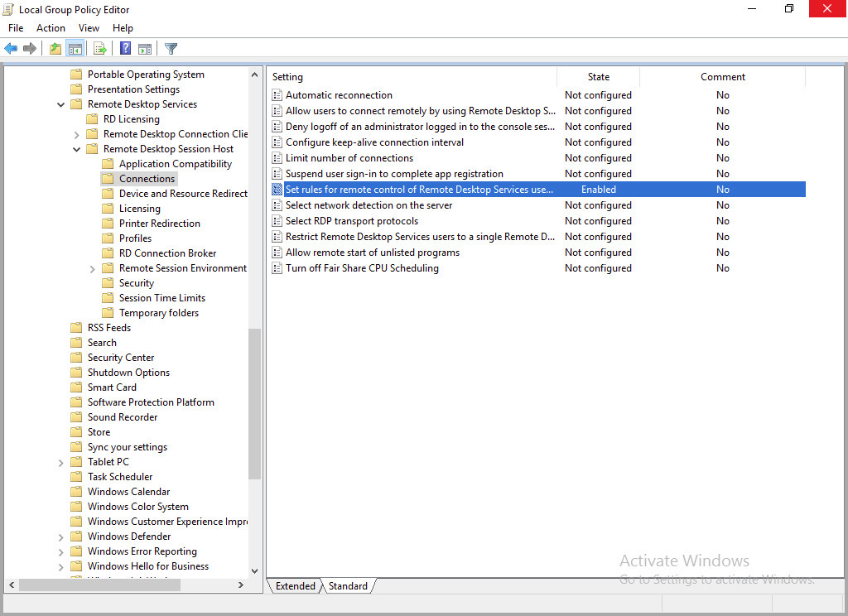Open the View menu
Image resolution: width=848 pixels, height=616 pixels.
click(x=89, y=28)
